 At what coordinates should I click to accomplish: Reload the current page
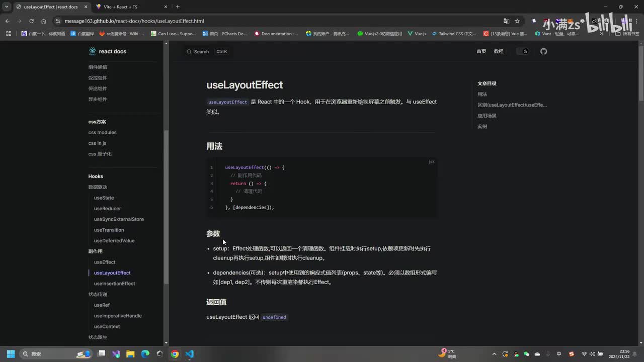pos(31,21)
